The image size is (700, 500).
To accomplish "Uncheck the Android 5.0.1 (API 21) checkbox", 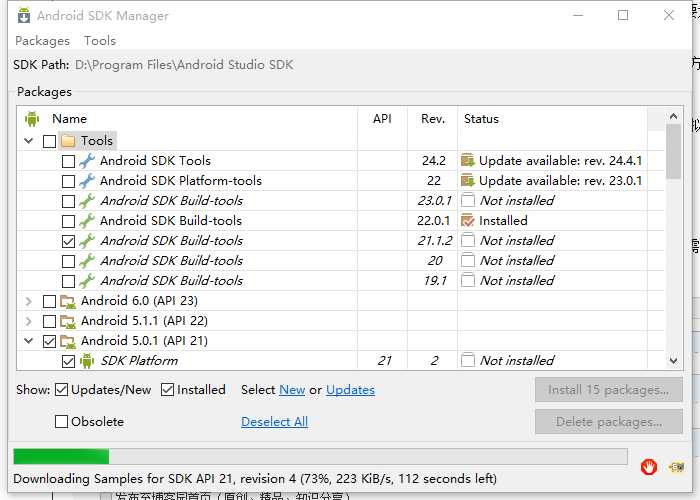I will pos(49,342).
